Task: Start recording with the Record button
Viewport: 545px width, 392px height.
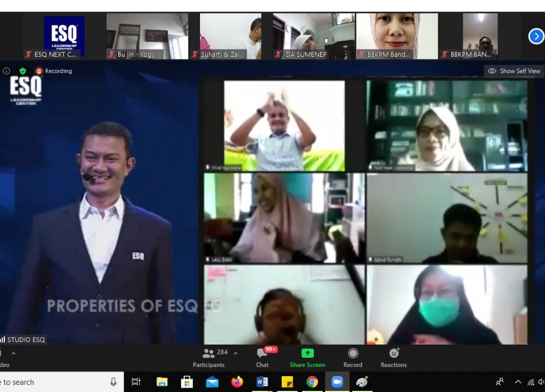Action: coord(353,358)
